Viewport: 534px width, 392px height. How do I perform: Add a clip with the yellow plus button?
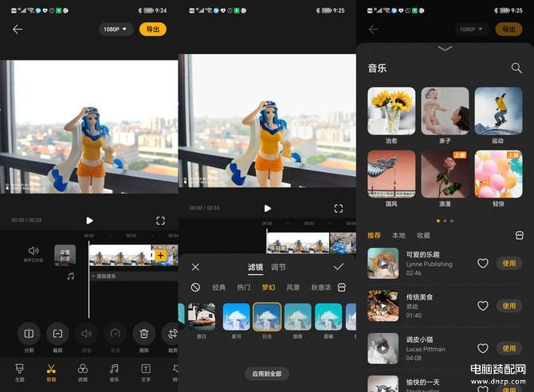click(160, 255)
